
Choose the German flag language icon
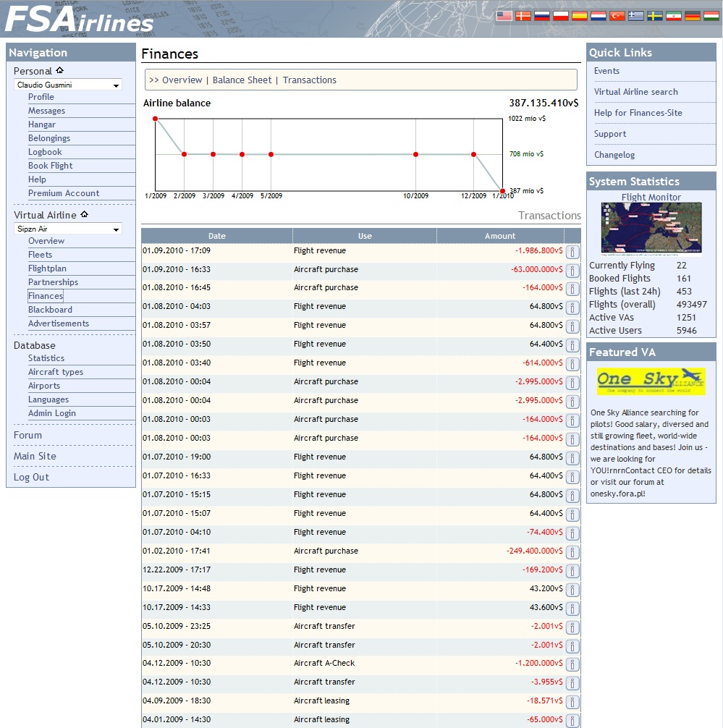point(693,15)
